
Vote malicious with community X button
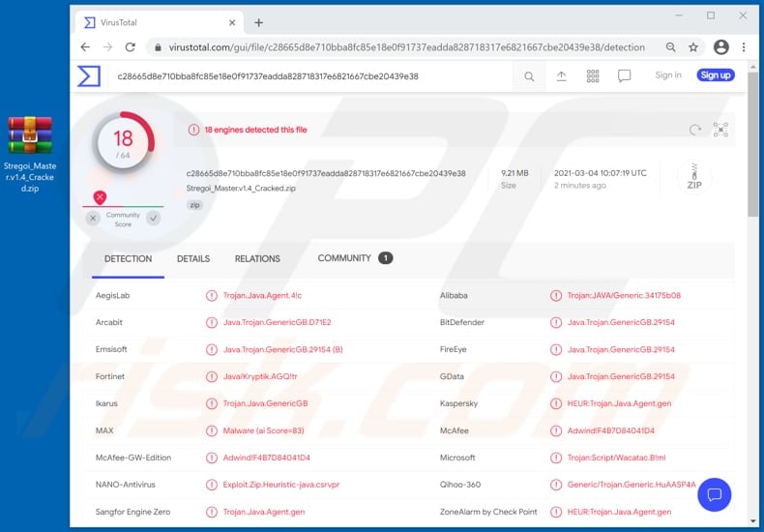(x=93, y=219)
